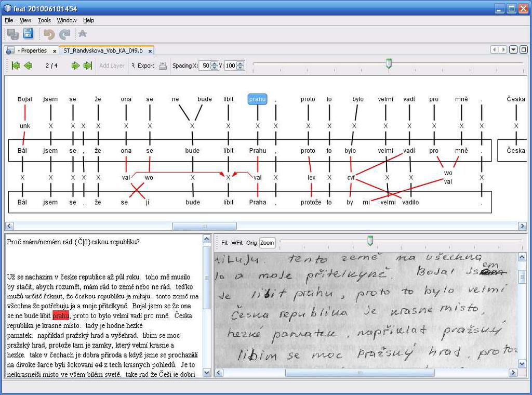Screen dimensions: 532x395
Task: Click the Properties tab icon
Action: (10, 50)
